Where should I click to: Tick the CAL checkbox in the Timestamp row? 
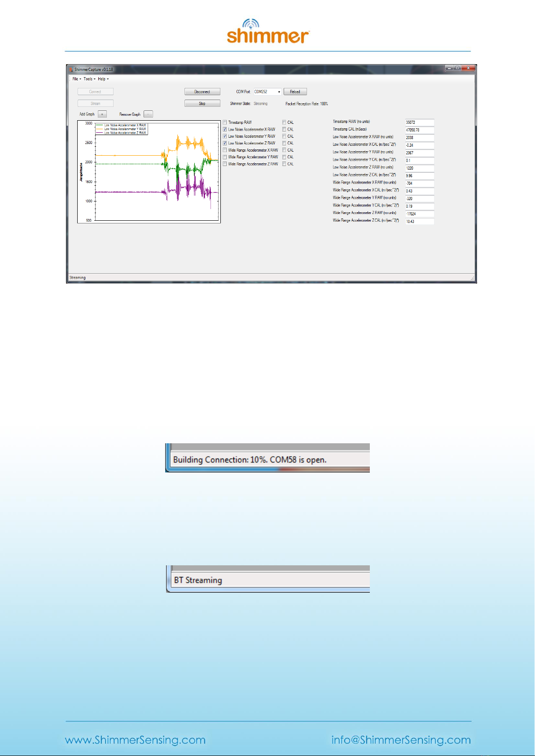[x=284, y=122]
